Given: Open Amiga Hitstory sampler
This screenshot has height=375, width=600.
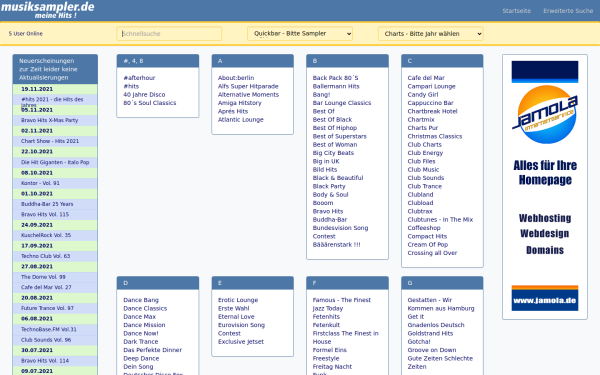Looking at the screenshot, I should click(x=240, y=103).
